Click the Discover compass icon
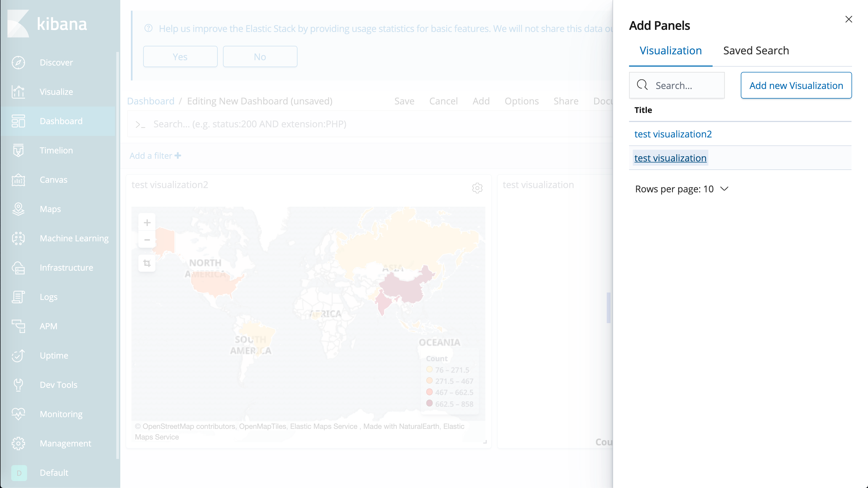Image resolution: width=868 pixels, height=488 pixels. tap(18, 62)
